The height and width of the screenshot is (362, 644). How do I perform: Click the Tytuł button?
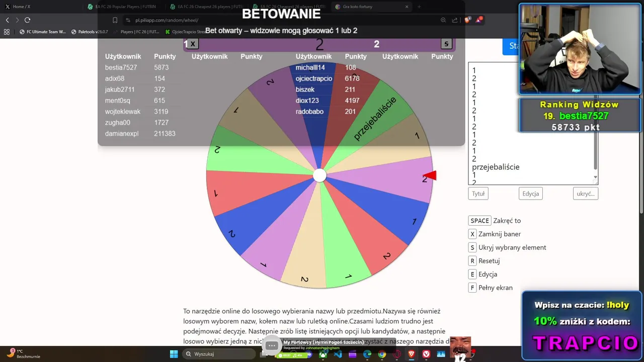click(478, 194)
